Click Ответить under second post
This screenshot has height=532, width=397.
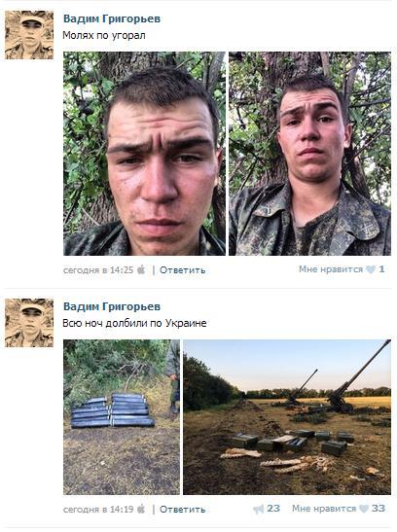pos(183,510)
